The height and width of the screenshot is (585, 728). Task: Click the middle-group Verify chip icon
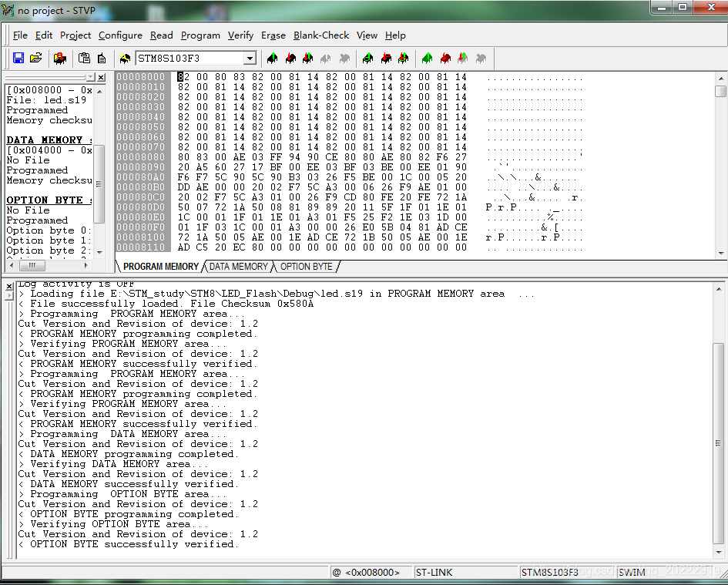(x=403, y=58)
